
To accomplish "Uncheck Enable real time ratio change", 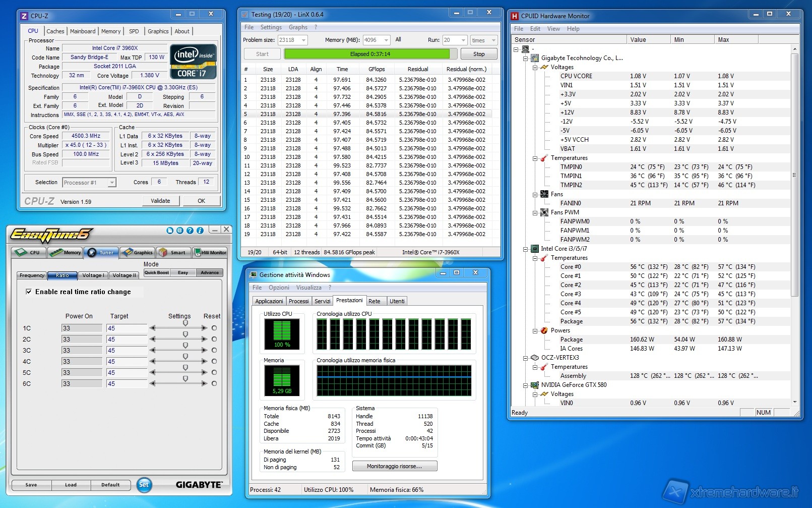I will tap(29, 292).
